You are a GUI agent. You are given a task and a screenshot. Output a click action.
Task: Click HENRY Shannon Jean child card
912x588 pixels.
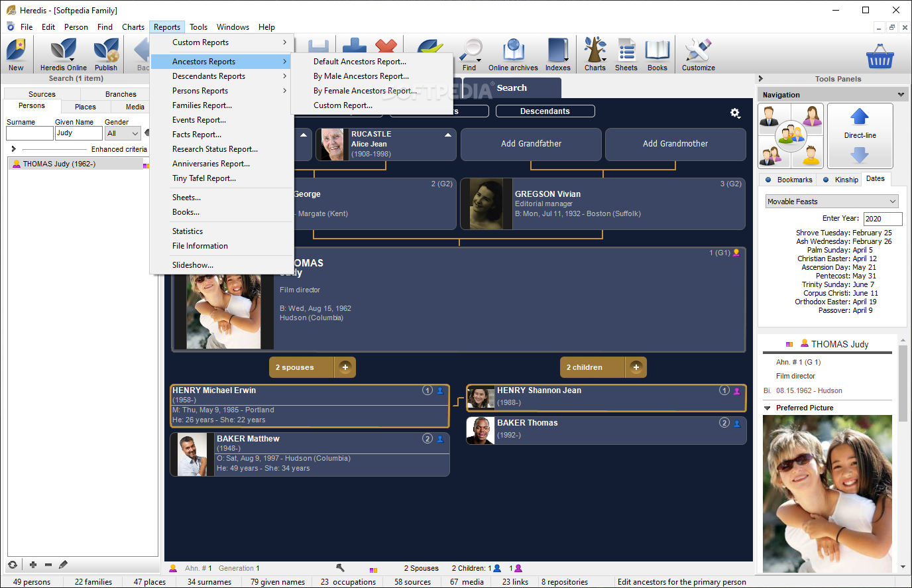point(606,398)
